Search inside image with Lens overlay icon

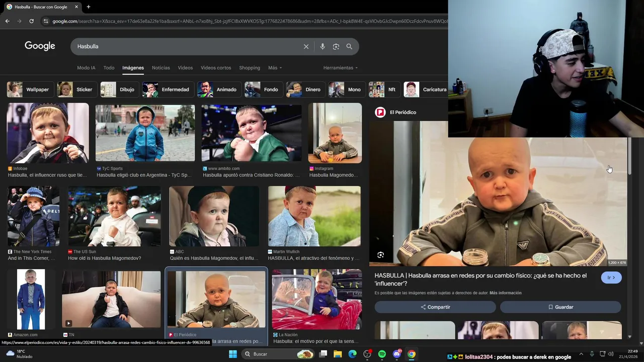[381, 255]
